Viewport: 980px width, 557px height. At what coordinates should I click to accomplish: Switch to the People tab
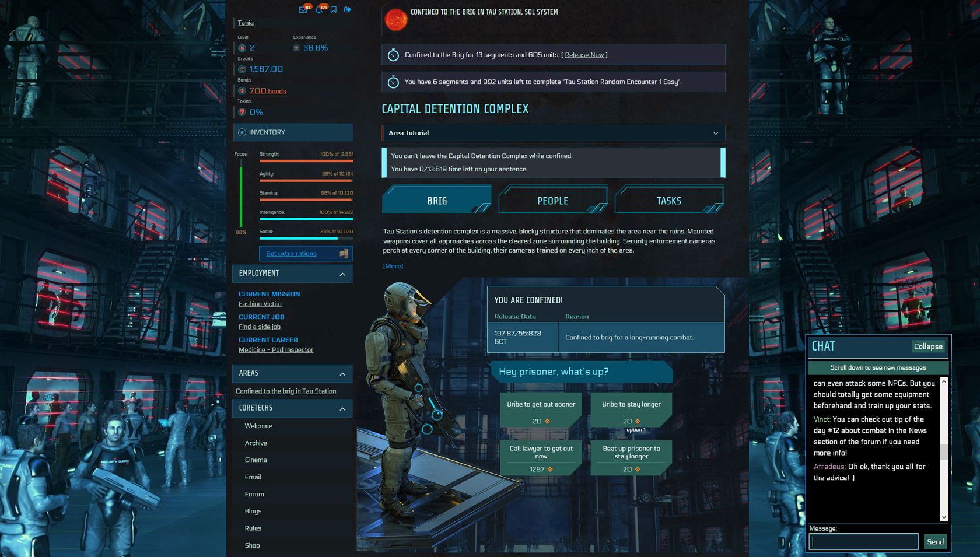point(552,201)
